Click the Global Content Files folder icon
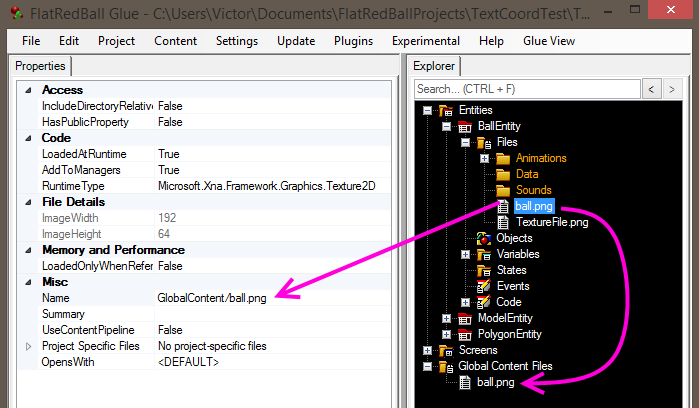The image size is (699, 408). tap(446, 366)
